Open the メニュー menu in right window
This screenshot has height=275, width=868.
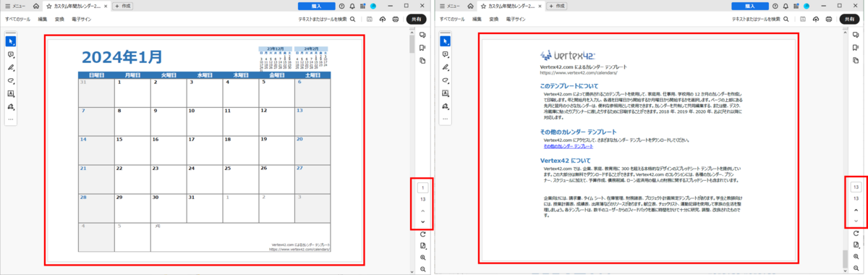(450, 6)
